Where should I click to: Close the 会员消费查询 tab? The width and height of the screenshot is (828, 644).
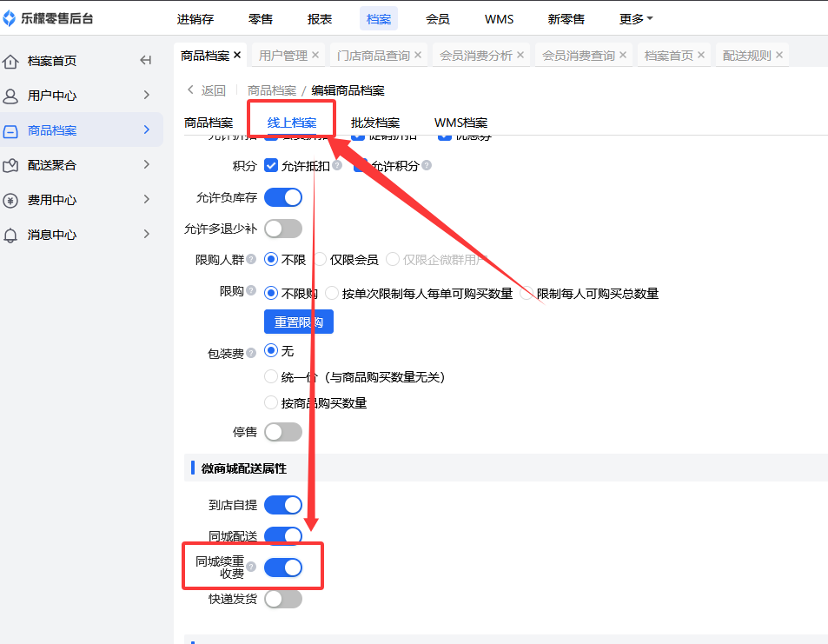(x=623, y=55)
